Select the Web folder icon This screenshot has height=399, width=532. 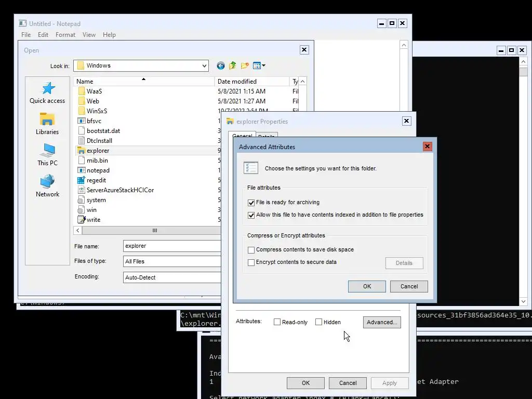pos(82,101)
